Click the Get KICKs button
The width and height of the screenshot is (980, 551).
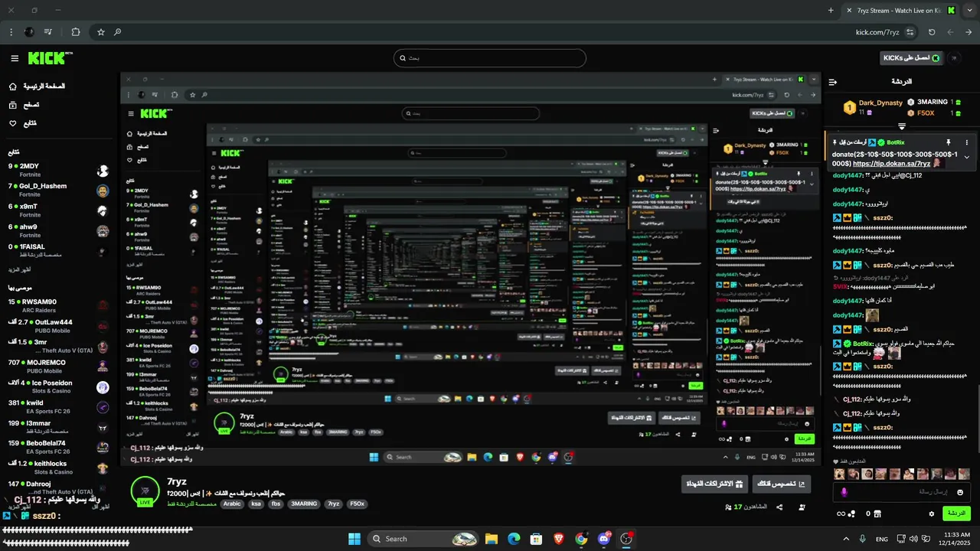(x=911, y=58)
